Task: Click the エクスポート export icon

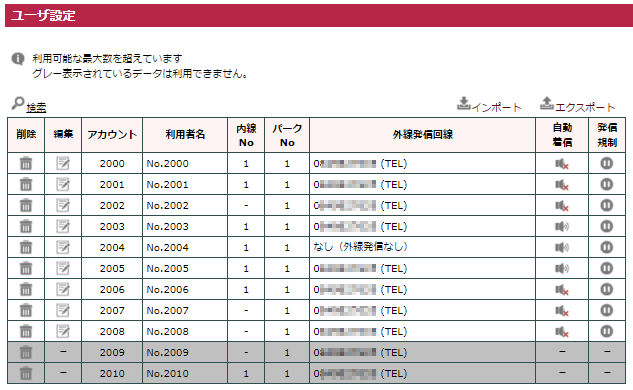Action: tap(547, 103)
